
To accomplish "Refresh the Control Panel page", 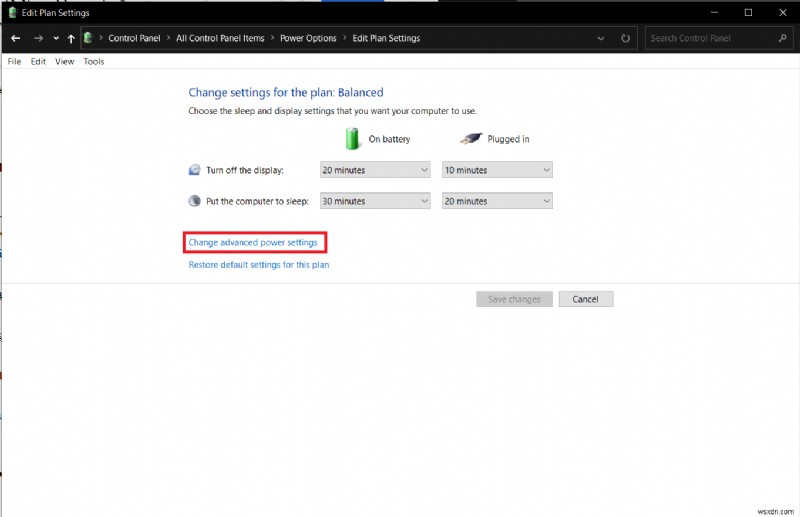I will point(626,38).
